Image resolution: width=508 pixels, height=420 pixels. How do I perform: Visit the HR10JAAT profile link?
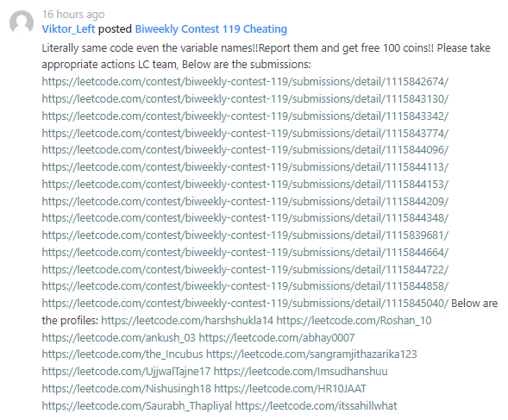point(291,389)
